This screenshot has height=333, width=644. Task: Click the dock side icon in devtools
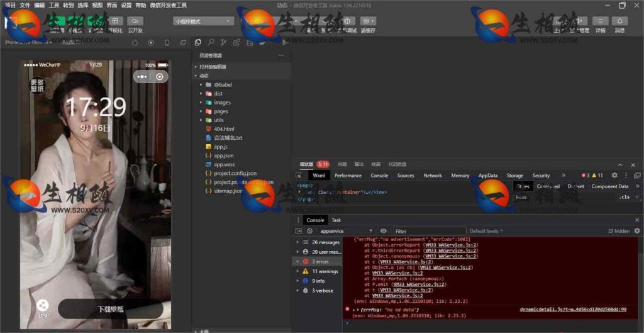tap(637, 175)
